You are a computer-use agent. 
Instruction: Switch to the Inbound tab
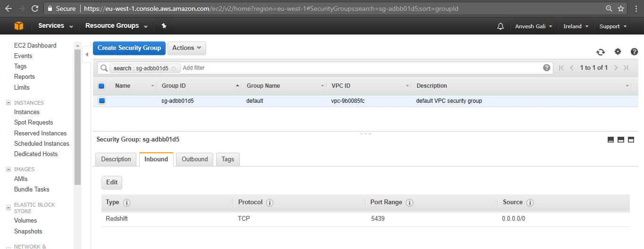click(x=156, y=159)
